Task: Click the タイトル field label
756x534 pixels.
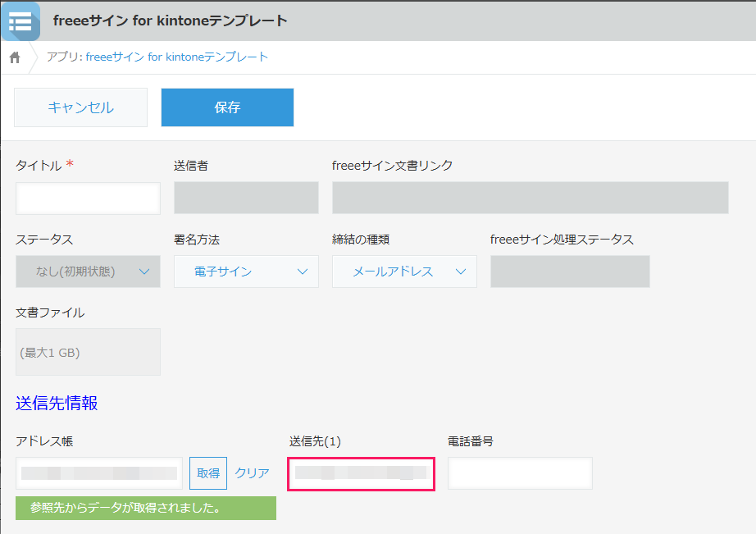Action: (39, 166)
